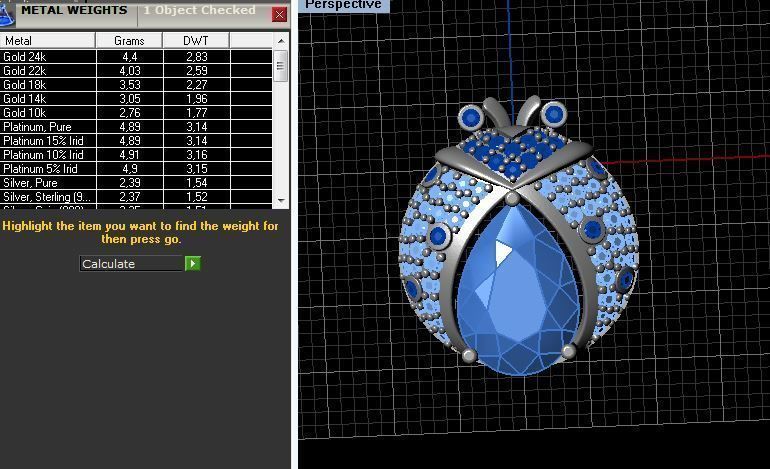This screenshot has width=770, height=469.
Task: Click the 3,16 DWT value for Platinum 10% Irid
Action: [197, 155]
